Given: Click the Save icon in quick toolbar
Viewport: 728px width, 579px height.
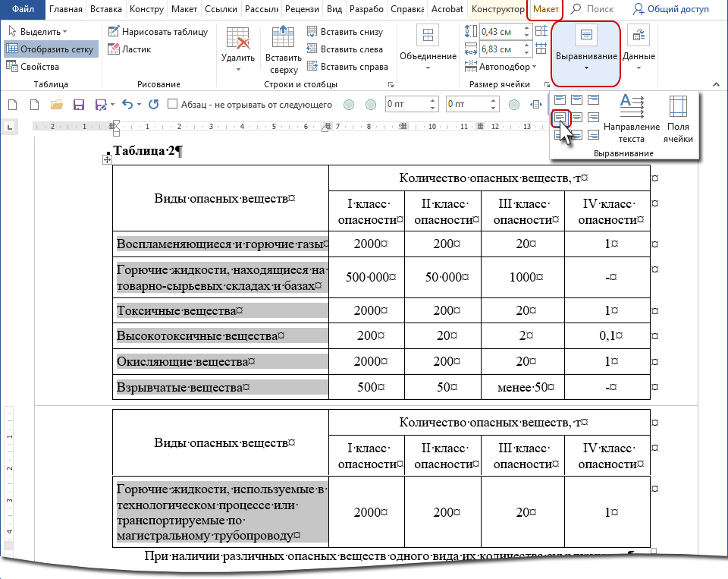Looking at the screenshot, I should coord(78,104).
